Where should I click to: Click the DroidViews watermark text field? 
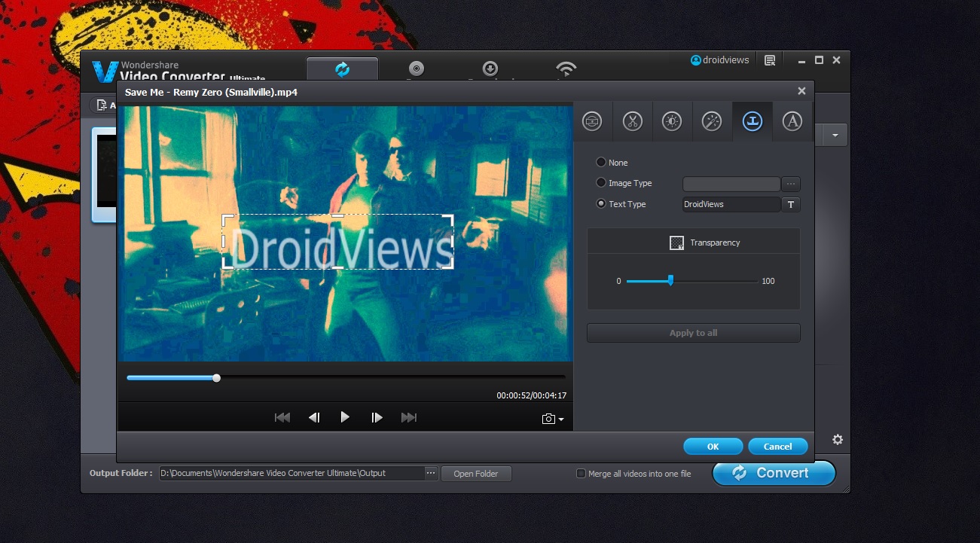tap(731, 204)
